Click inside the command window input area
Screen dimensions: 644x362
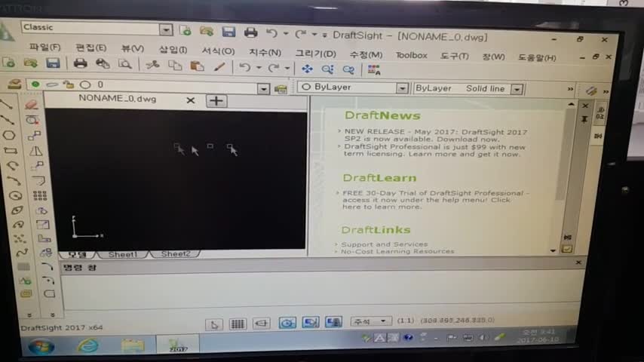point(320,292)
